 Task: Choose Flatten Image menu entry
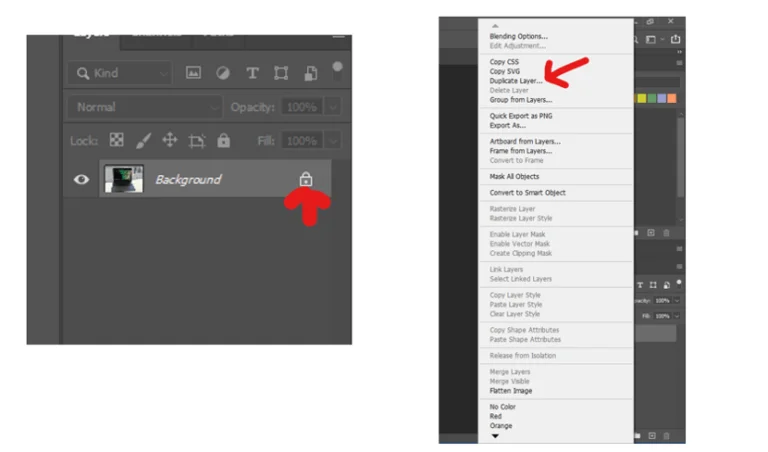pyautogui.click(x=511, y=391)
